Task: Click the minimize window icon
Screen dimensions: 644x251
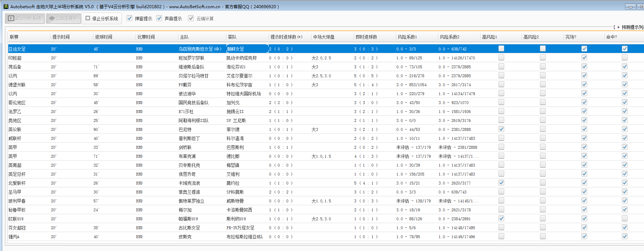Action: click(x=630, y=7)
